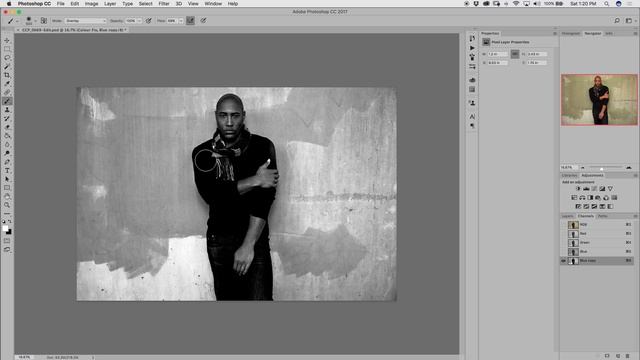Open the Opacity value dropdown arrow
The height and width of the screenshot is (360, 640).
[x=139, y=21]
